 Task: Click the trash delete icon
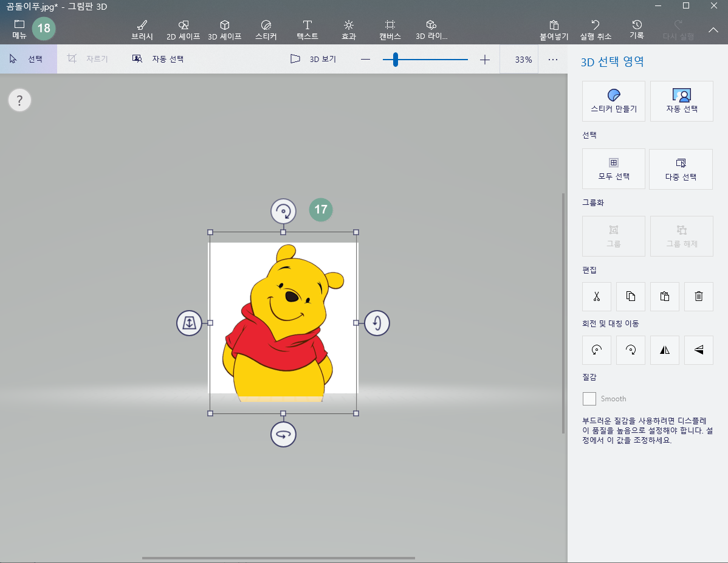(699, 296)
